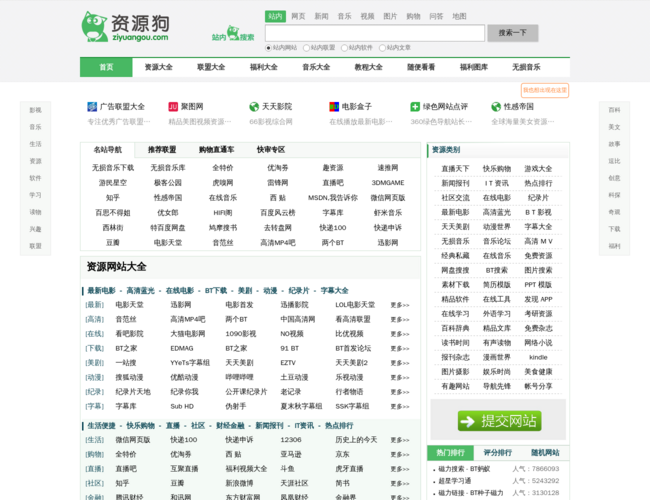Screen dimensions: 650x500
Task: Select the 随机网站 tab
Action: 545,453
